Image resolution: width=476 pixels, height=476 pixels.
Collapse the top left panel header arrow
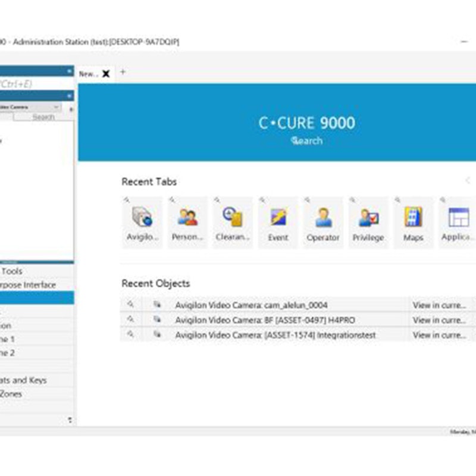[70, 71]
